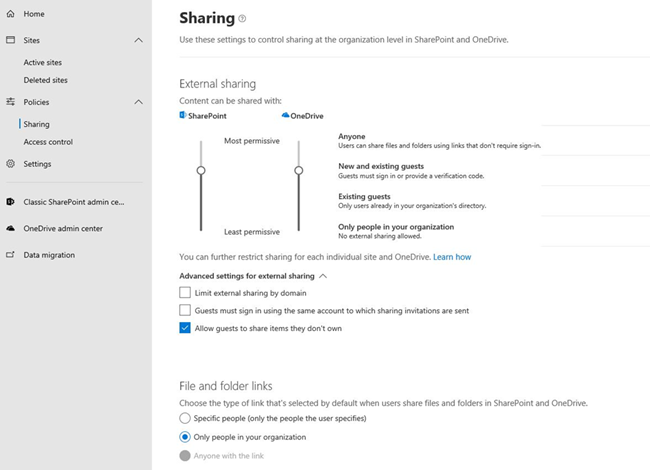The width and height of the screenshot is (650, 470).
Task: Open Data migration link
Action: pos(49,255)
